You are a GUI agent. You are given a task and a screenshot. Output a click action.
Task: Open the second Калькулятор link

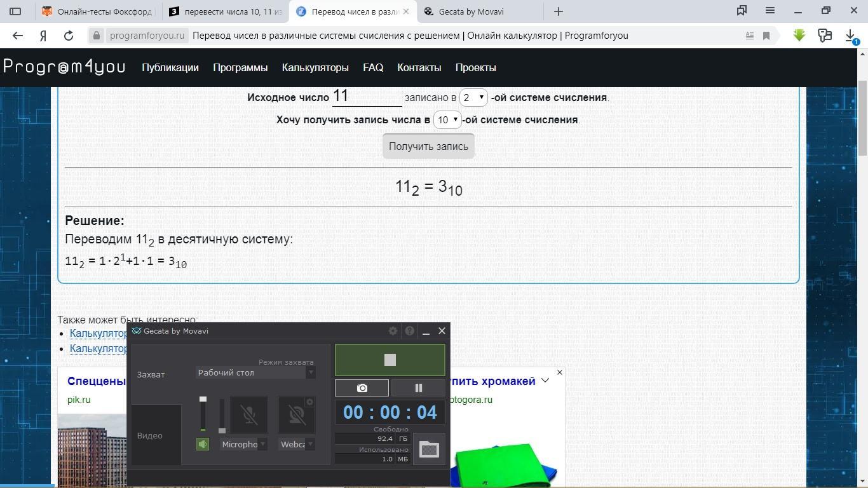(x=98, y=349)
